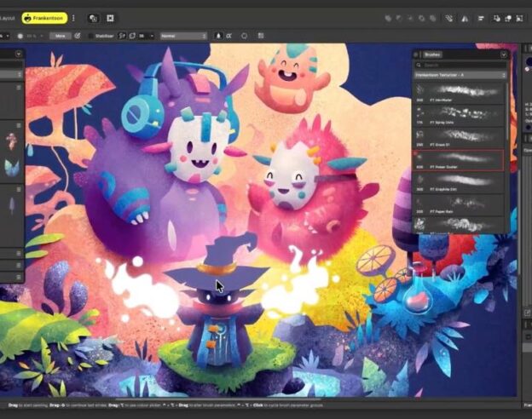This screenshot has width=532, height=419.
Task: Select the yellow Frankentoon studio preset tab
Action: tap(44, 18)
